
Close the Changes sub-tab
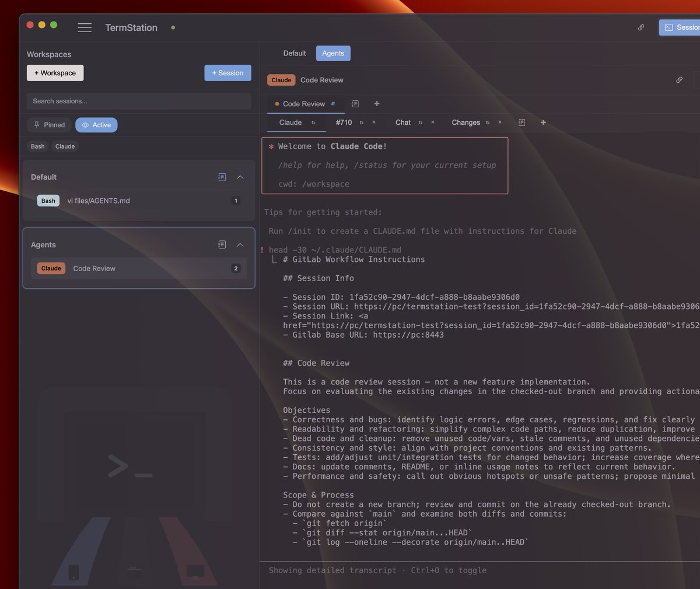tap(500, 122)
